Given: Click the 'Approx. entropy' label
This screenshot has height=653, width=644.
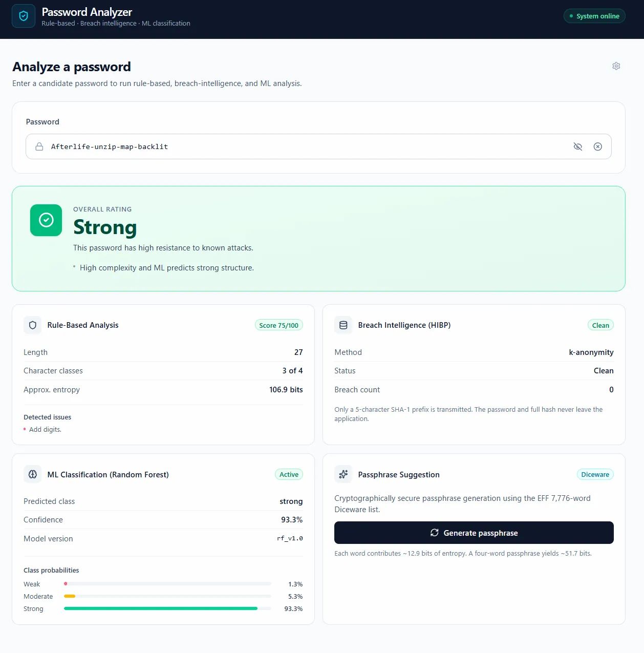Looking at the screenshot, I should point(52,390).
